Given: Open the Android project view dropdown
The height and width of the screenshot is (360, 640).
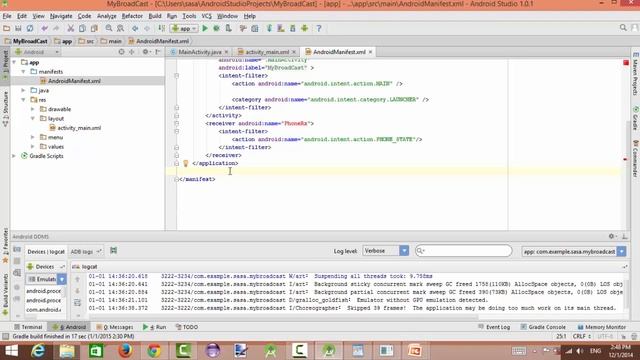Looking at the screenshot, I should [x=37, y=52].
